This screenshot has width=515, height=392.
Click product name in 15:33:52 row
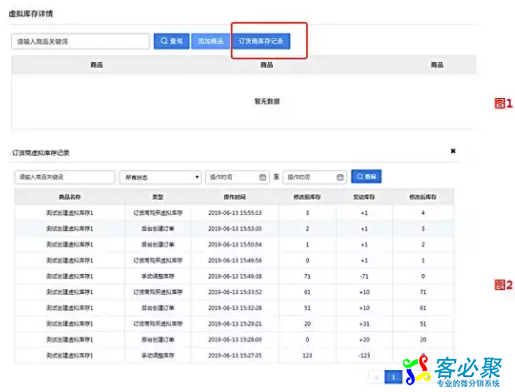(70, 292)
